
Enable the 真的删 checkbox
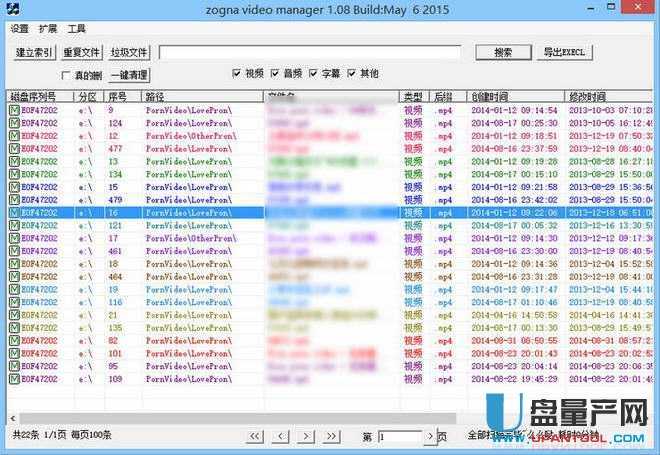(x=66, y=75)
